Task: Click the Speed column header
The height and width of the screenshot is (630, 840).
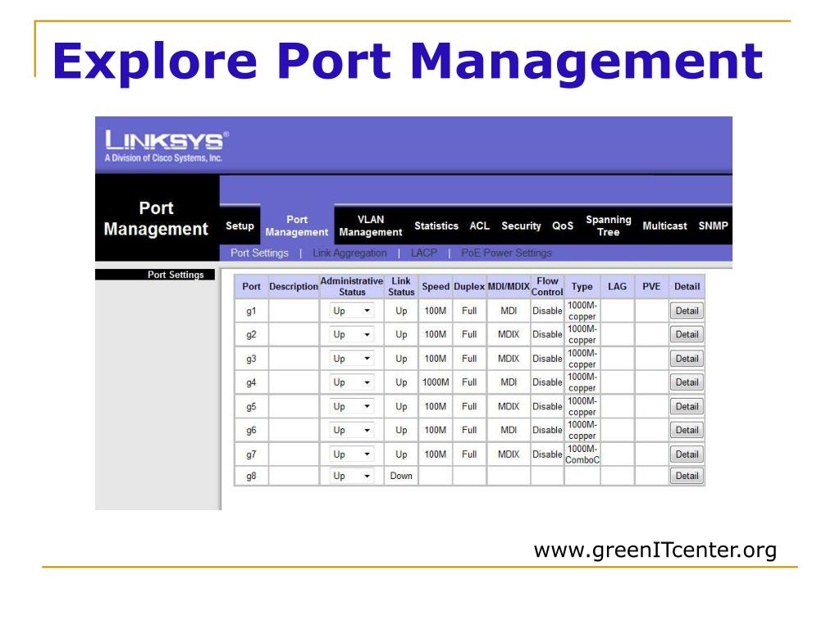Action: click(435, 286)
